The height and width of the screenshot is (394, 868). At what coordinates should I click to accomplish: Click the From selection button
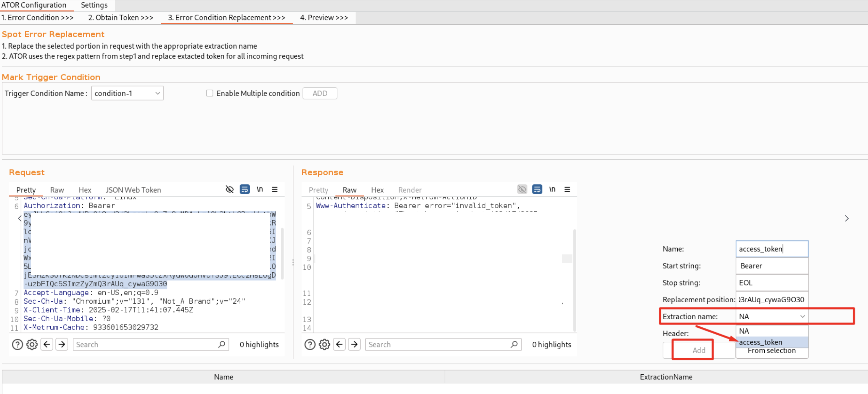pos(771,352)
